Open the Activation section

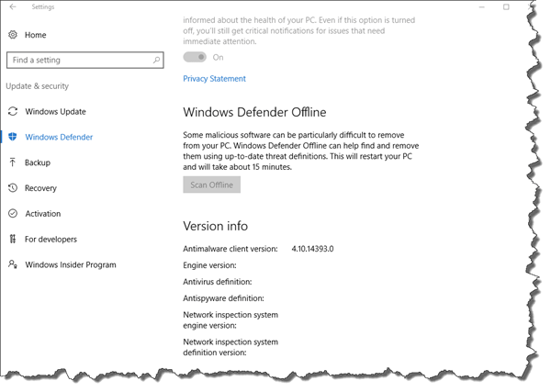click(x=43, y=214)
